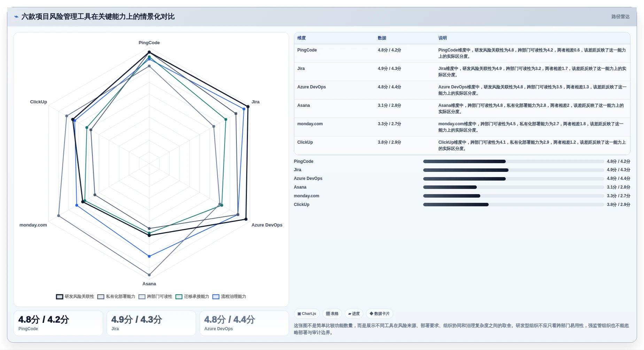
Task: Click the footer summary paragraph
Action: [x=461, y=329]
